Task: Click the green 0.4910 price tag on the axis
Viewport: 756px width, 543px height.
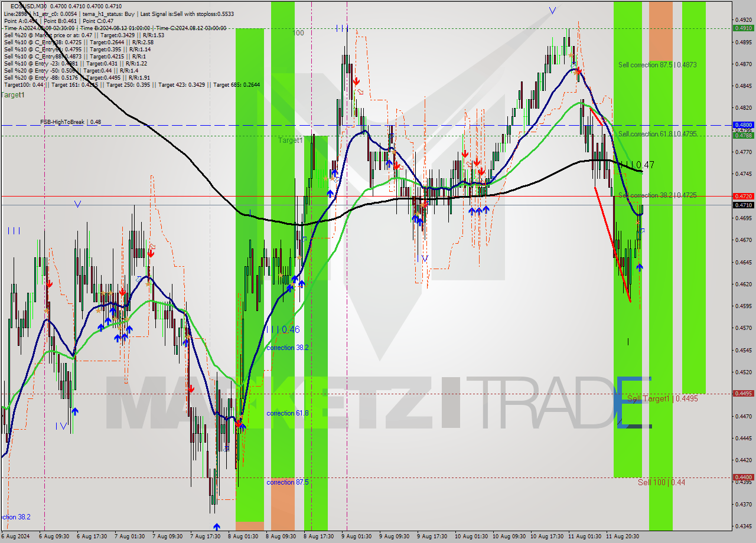Action: coord(743,28)
